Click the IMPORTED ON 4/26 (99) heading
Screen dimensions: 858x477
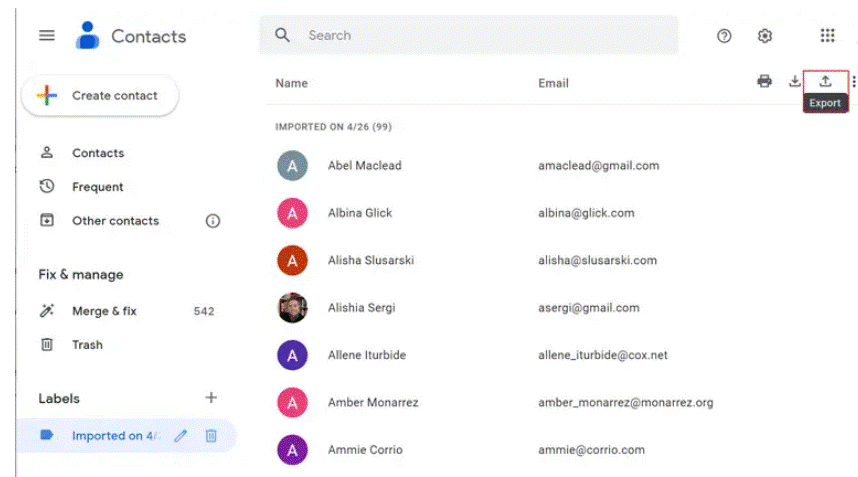point(333,127)
